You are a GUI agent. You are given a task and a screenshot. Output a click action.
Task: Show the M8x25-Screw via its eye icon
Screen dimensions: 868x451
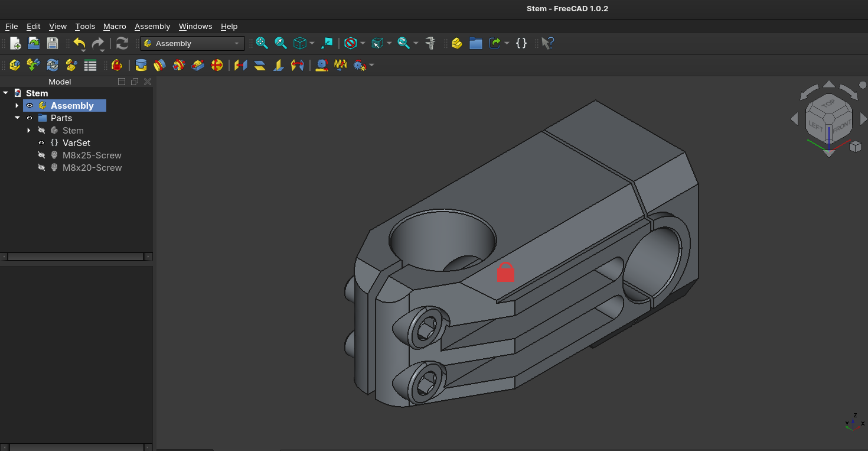[x=41, y=155]
